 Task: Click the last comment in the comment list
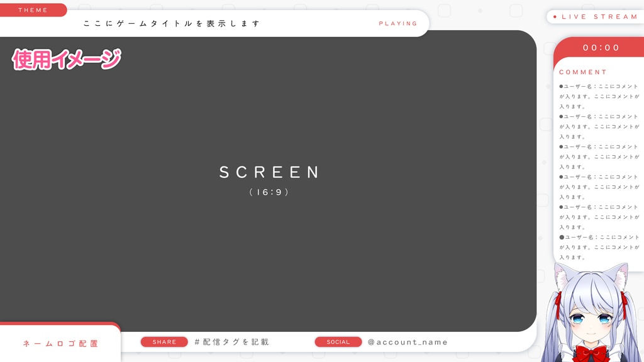(x=599, y=247)
